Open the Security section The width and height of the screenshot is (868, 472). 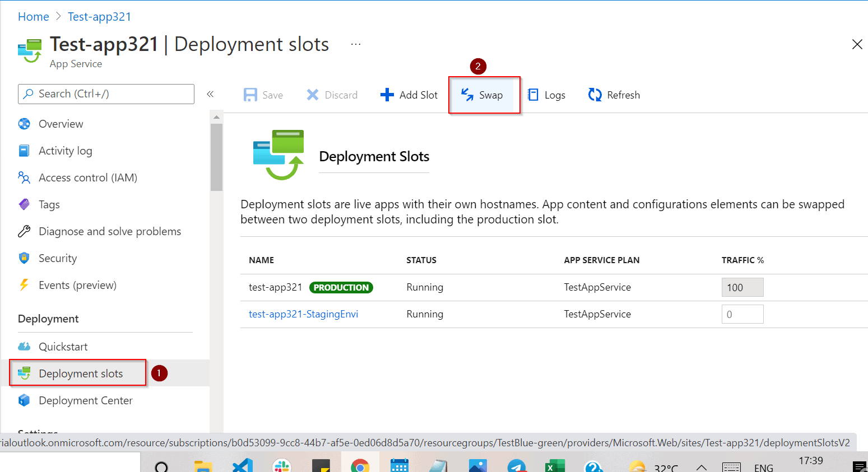pos(57,258)
